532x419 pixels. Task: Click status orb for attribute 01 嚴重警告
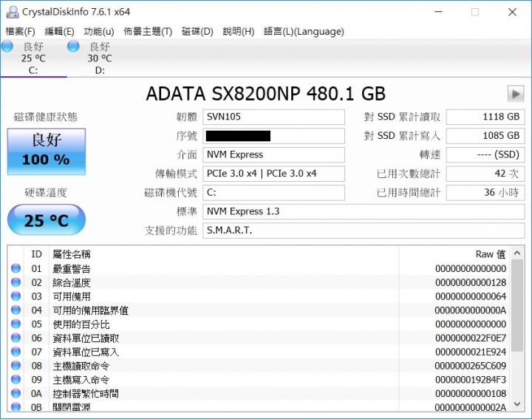click(x=16, y=269)
